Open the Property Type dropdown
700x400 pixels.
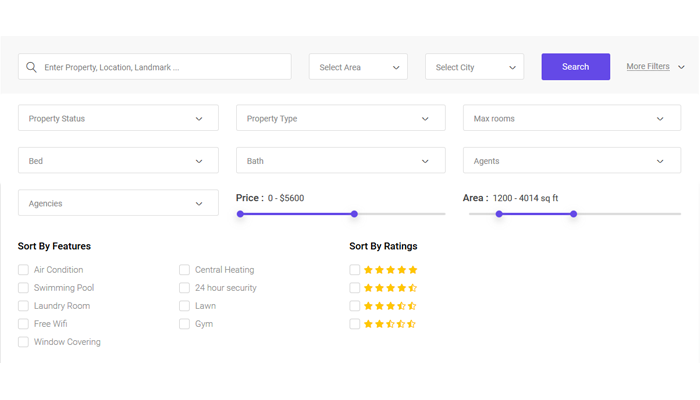point(341,119)
